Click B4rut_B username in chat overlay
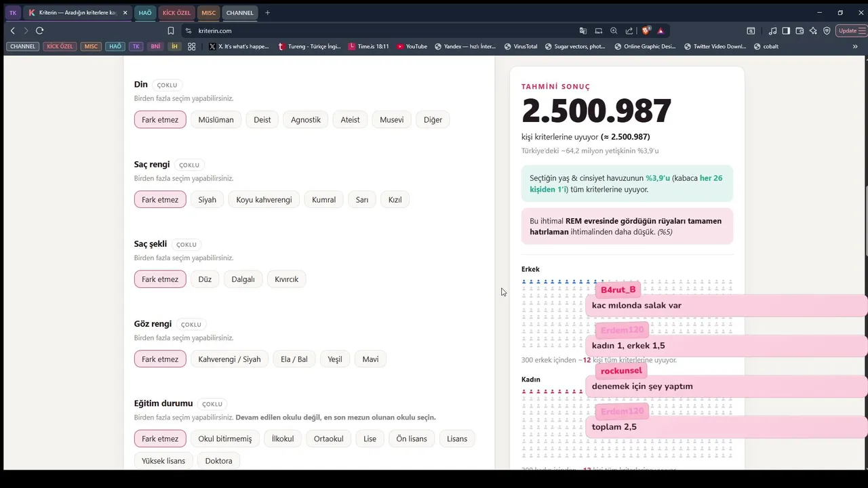Viewport: 868px width, 488px height. coord(618,289)
